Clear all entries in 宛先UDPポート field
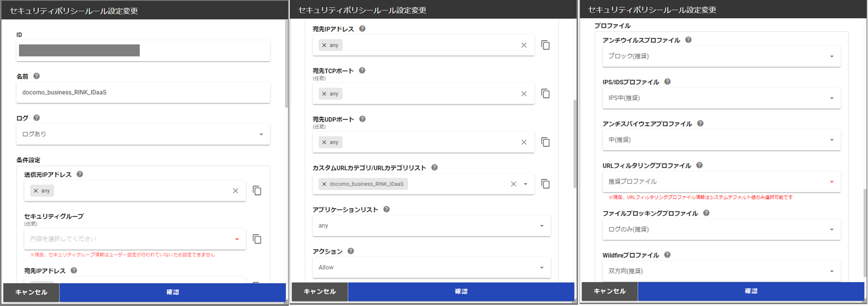 pyautogui.click(x=524, y=142)
